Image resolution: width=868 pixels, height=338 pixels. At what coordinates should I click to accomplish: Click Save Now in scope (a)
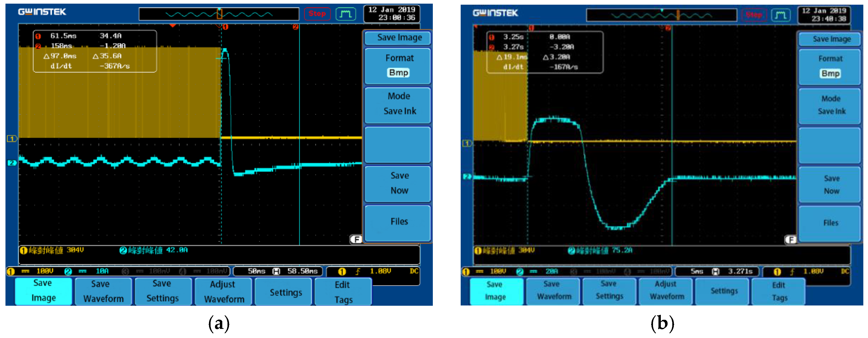(x=398, y=184)
